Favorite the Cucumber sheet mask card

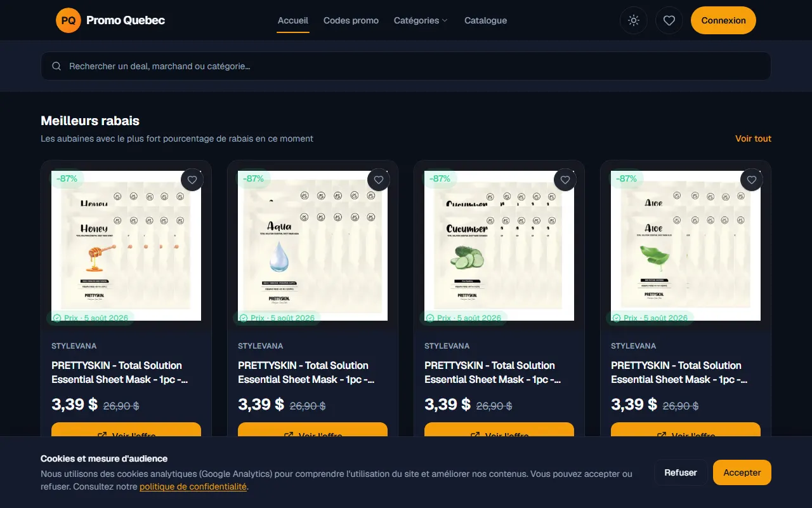565,180
